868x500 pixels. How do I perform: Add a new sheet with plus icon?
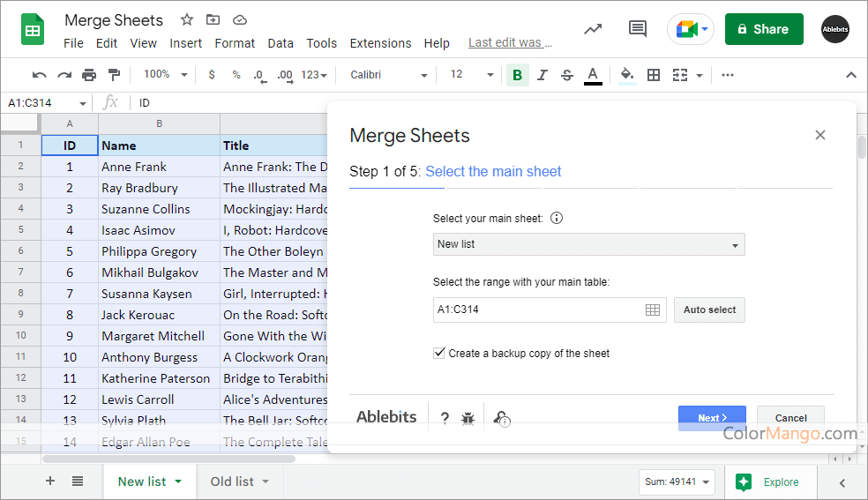tap(49, 481)
